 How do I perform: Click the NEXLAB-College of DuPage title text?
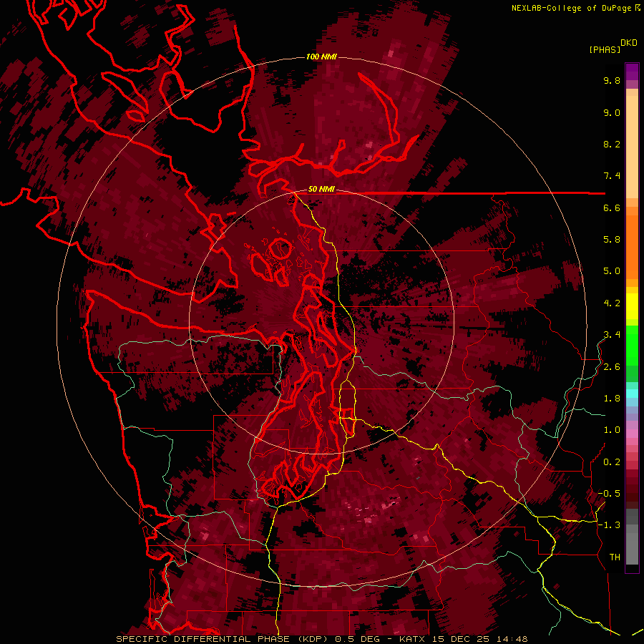point(571,8)
